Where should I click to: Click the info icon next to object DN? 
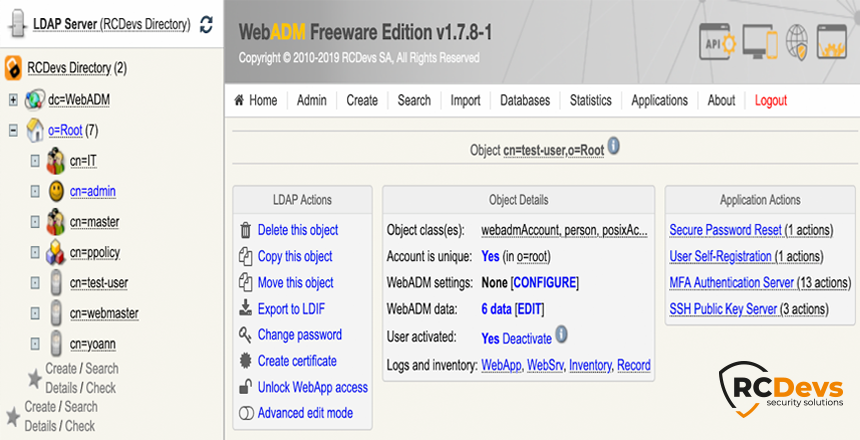614,146
